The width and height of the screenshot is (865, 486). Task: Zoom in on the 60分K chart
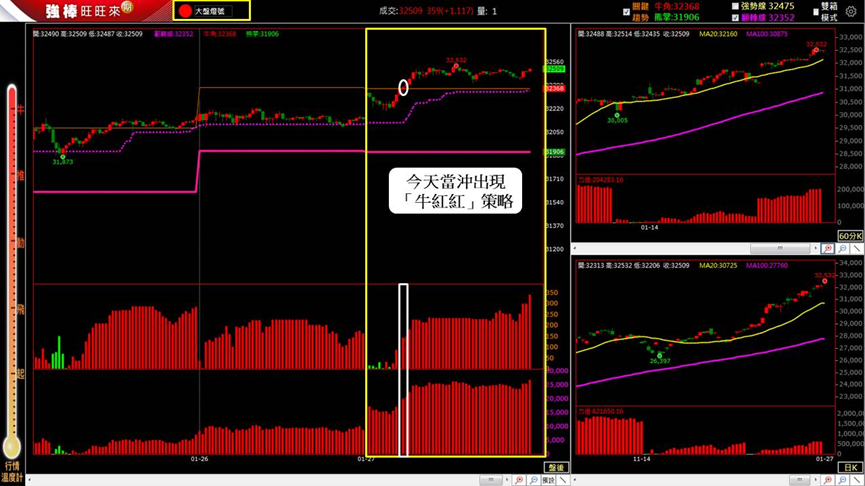pos(827,249)
